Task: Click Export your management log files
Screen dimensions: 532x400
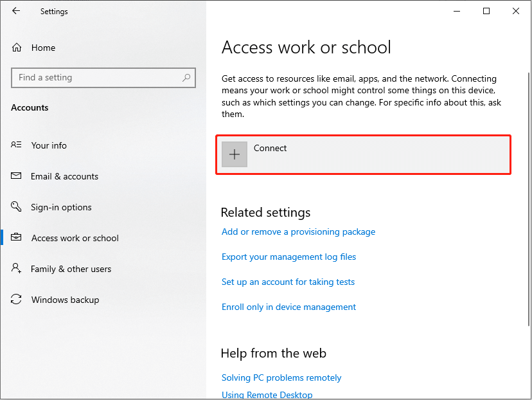Action: (x=288, y=257)
